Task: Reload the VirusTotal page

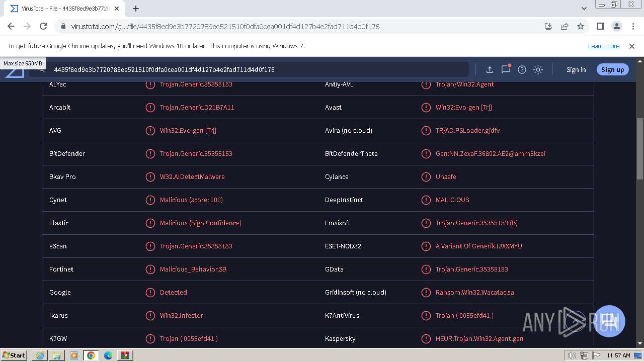Action: coord(43,26)
